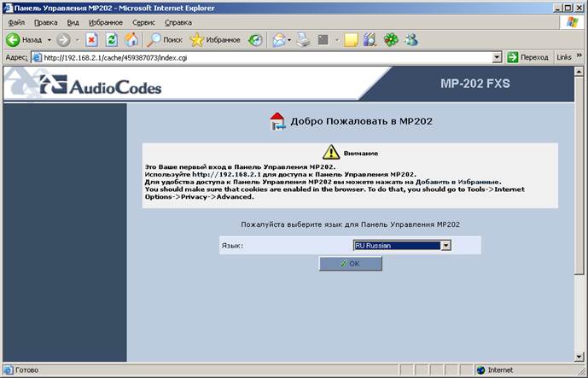Open Поиск search pane

[x=164, y=40]
